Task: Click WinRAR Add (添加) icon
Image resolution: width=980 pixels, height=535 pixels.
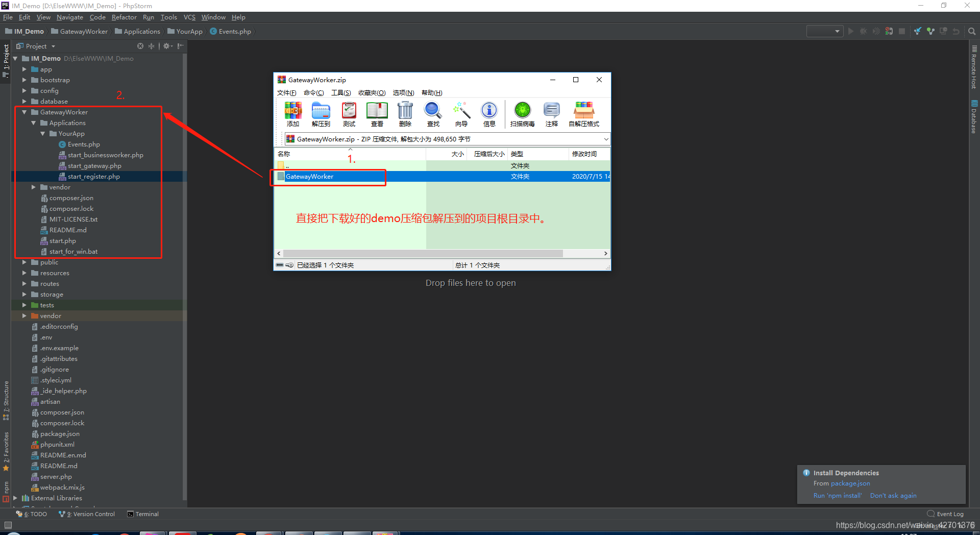Action: [293, 114]
